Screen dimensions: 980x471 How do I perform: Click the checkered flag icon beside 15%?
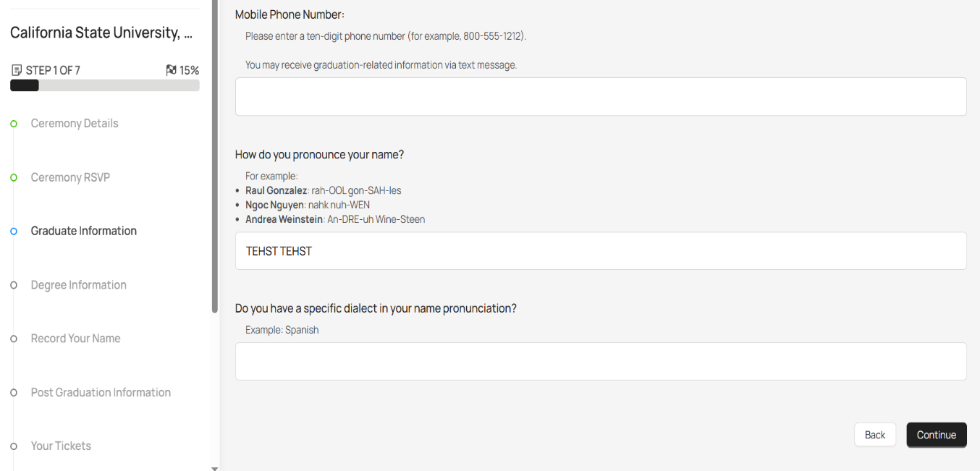pos(171,69)
